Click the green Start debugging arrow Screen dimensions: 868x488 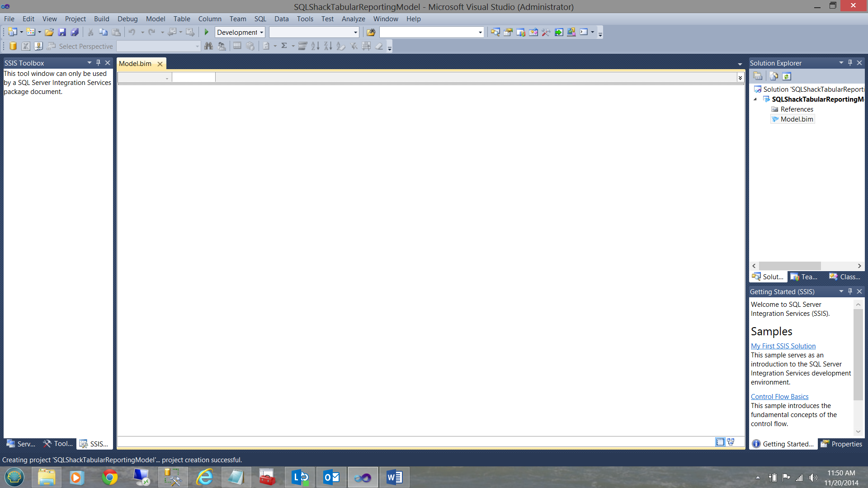[207, 32]
